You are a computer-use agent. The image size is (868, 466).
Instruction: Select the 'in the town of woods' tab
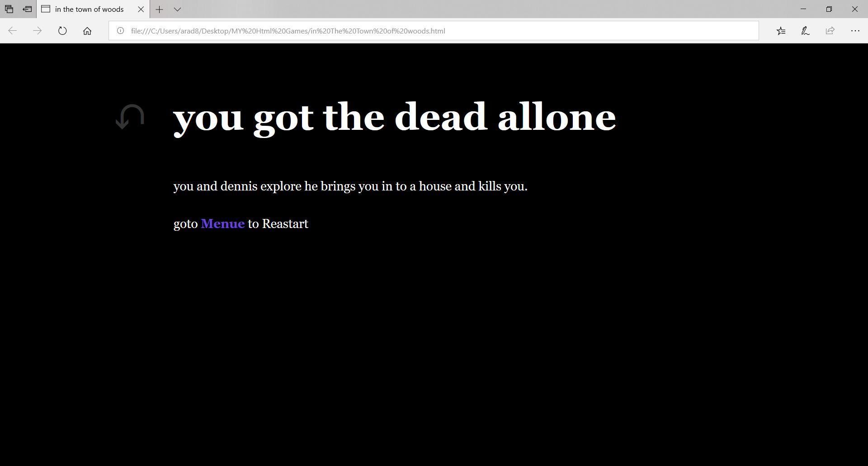(90, 9)
